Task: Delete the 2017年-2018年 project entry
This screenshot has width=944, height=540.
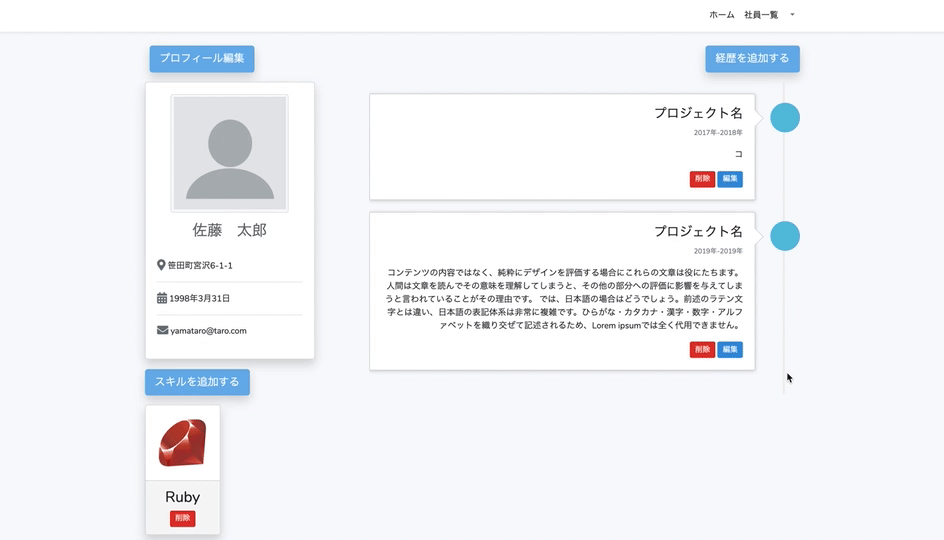Action: click(x=702, y=179)
